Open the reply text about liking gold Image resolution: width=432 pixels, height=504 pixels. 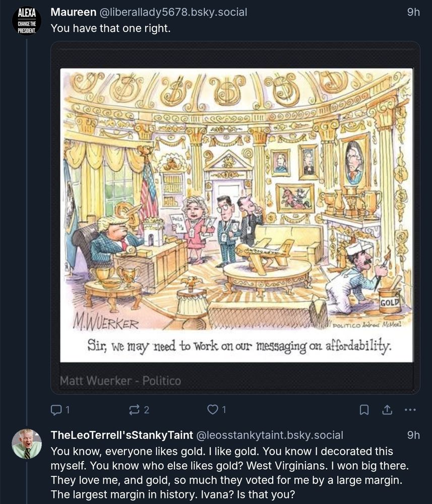pos(229,473)
